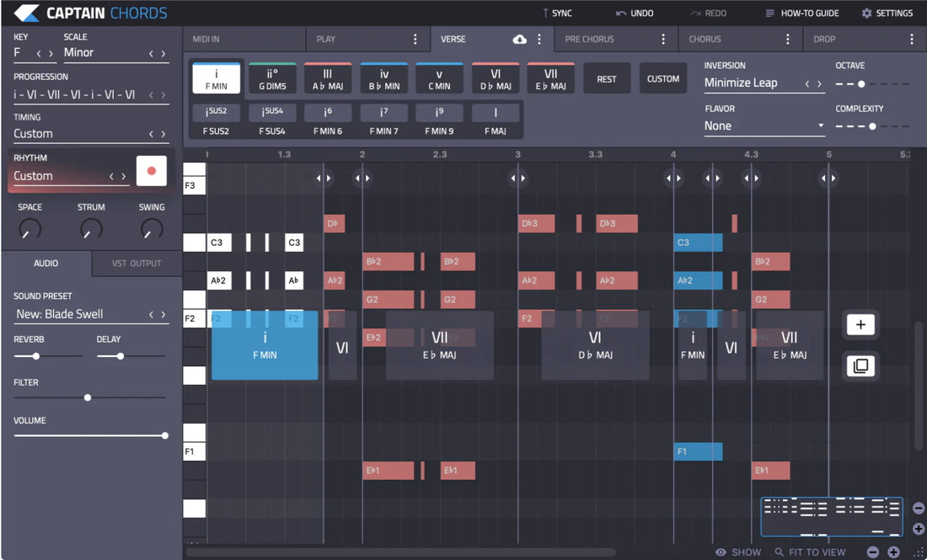Select the III Ab Maj chord button
The image size is (927, 560).
[328, 78]
